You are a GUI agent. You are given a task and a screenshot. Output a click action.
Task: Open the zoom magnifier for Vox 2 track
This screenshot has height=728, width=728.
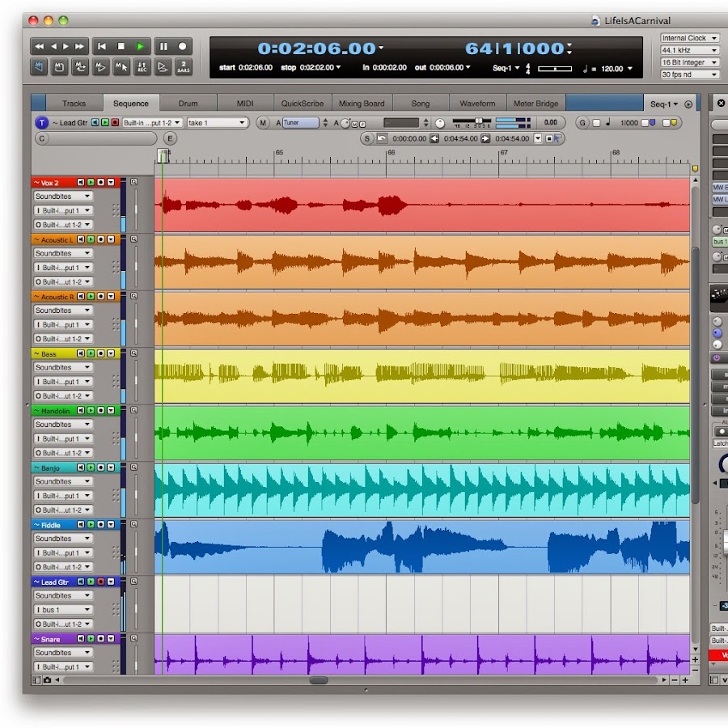[133, 182]
